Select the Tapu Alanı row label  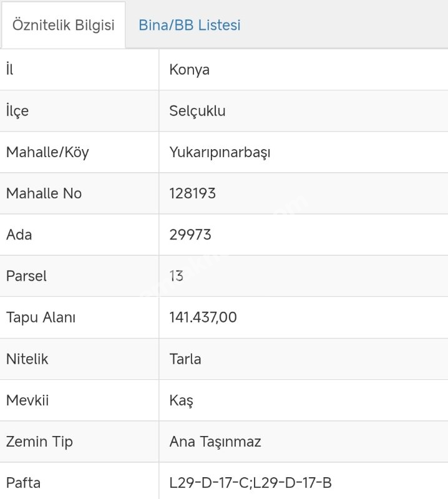[x=41, y=317]
